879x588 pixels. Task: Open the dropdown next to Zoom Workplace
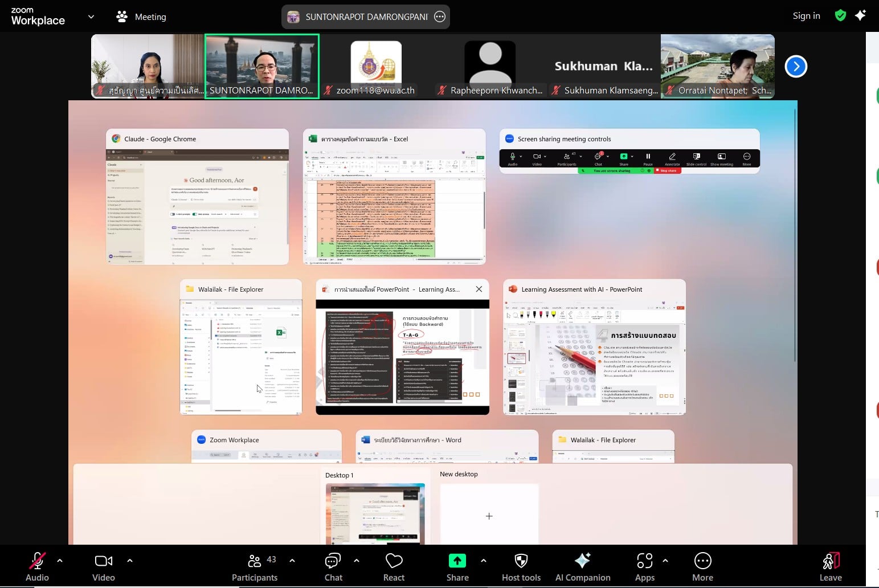point(91,17)
